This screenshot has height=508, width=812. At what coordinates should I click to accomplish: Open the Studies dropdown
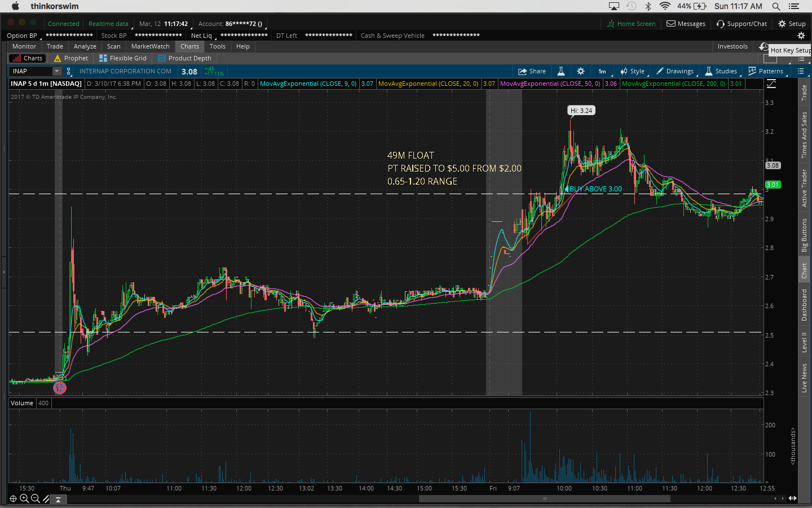[721, 71]
